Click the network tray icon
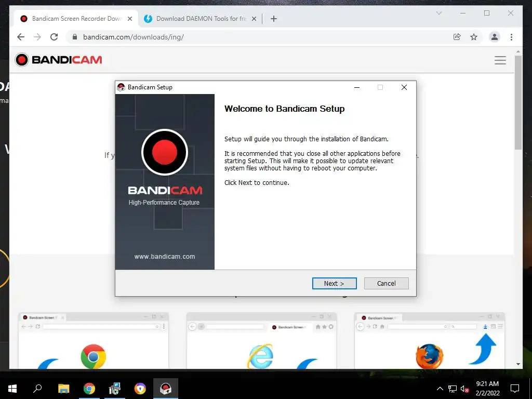The width and height of the screenshot is (532, 399). 453,389
